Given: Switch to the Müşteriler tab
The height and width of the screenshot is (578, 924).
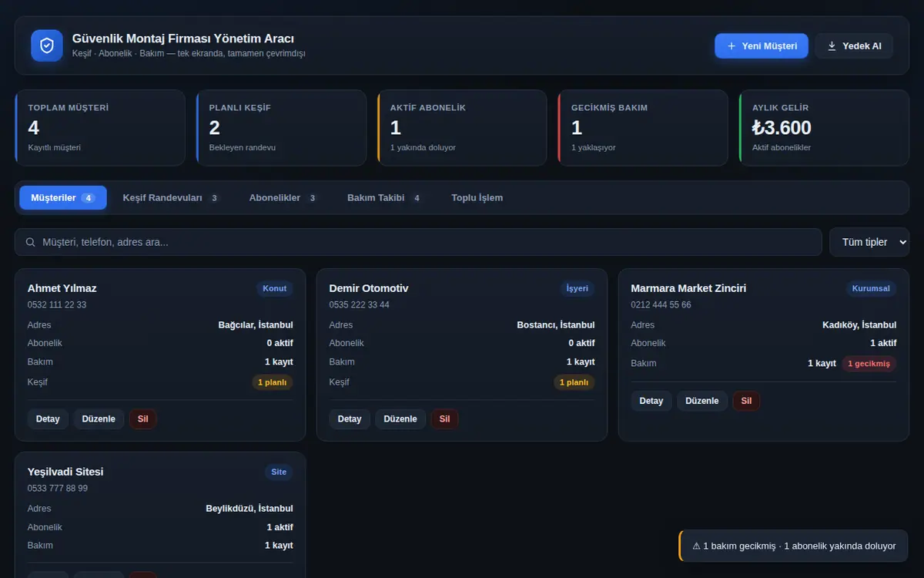Looking at the screenshot, I should coord(63,198).
